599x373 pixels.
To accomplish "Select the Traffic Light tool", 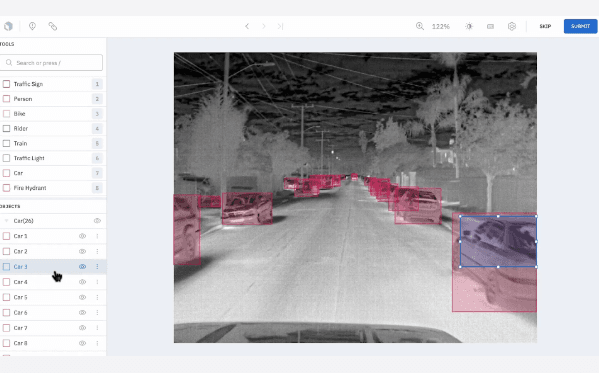I will coord(53,158).
